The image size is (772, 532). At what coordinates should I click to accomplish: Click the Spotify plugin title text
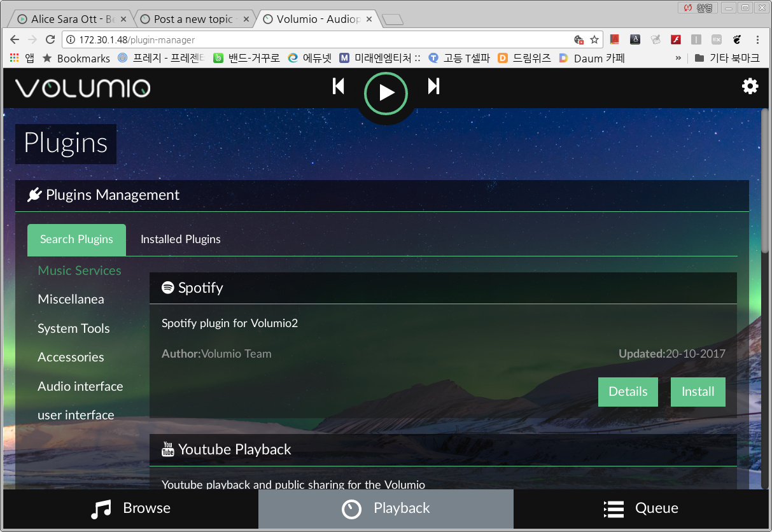pyautogui.click(x=200, y=288)
